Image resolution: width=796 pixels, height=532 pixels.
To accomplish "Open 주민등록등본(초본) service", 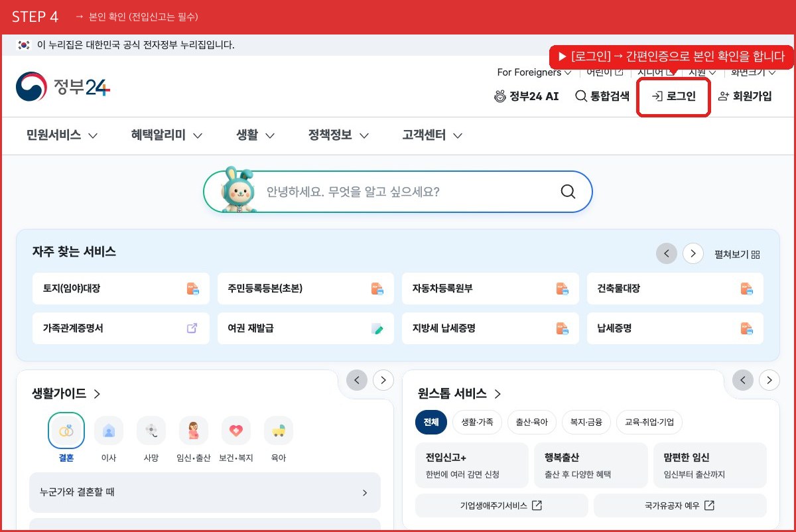I will pos(306,289).
